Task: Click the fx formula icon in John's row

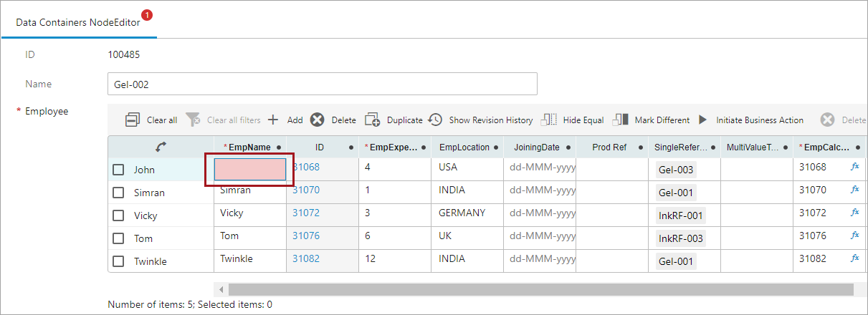Action: [x=854, y=167]
